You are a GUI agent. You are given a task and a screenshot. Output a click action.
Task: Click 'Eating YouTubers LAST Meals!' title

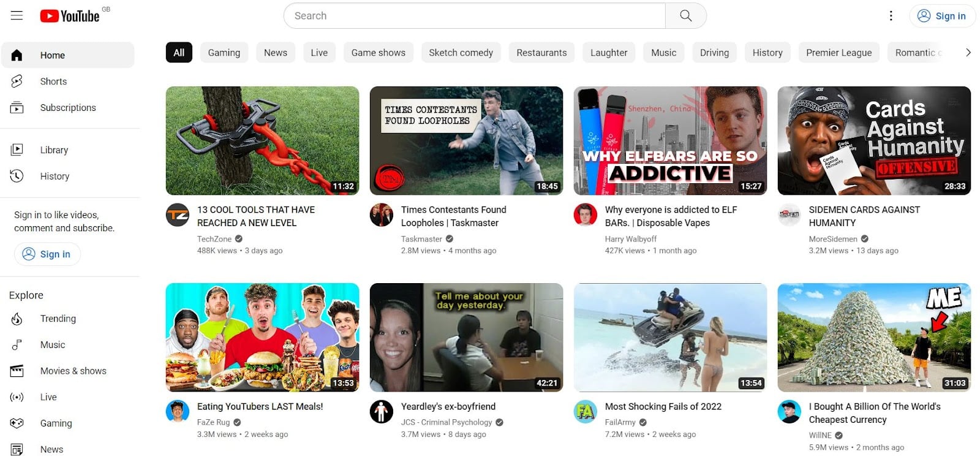pyautogui.click(x=260, y=406)
